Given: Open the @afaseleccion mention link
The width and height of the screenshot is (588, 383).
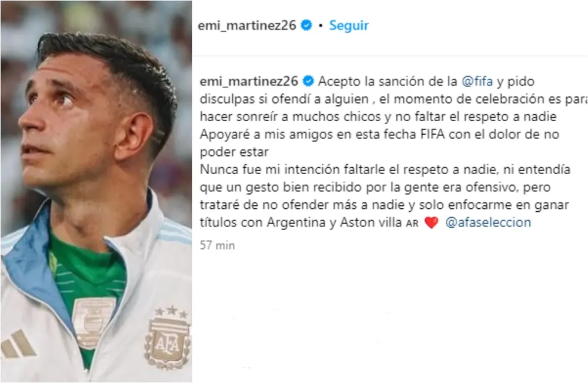Looking at the screenshot, I should coord(488,222).
